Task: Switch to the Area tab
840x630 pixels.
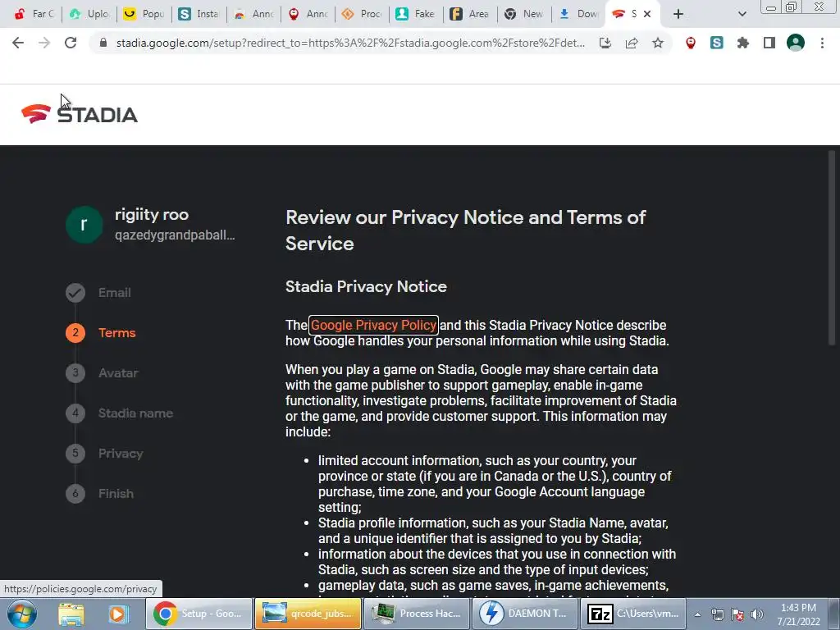Action: pos(470,14)
